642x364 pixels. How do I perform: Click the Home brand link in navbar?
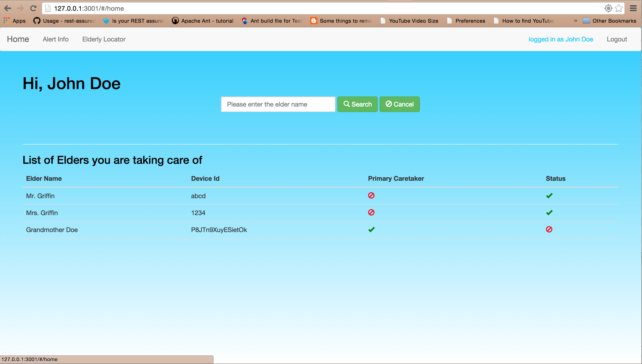[x=18, y=39]
